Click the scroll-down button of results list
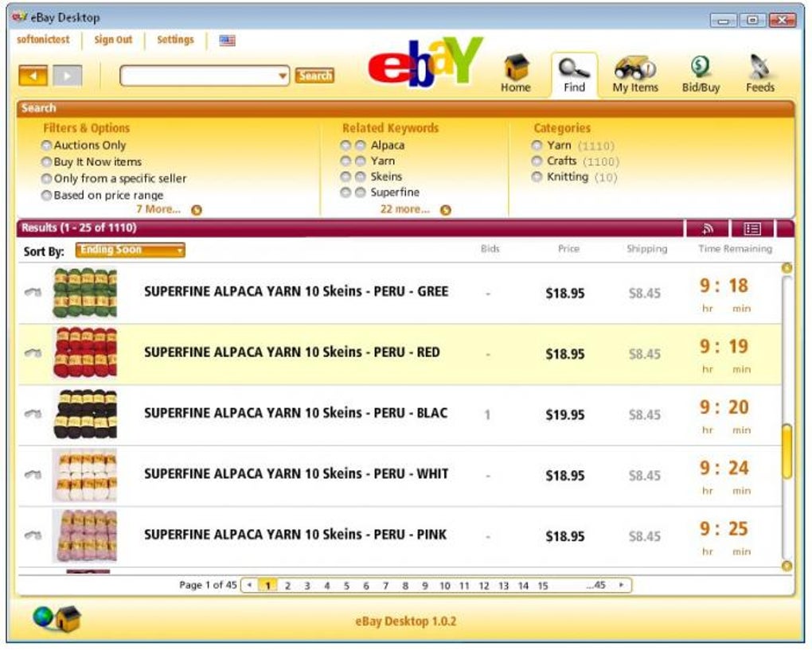 tap(787, 566)
